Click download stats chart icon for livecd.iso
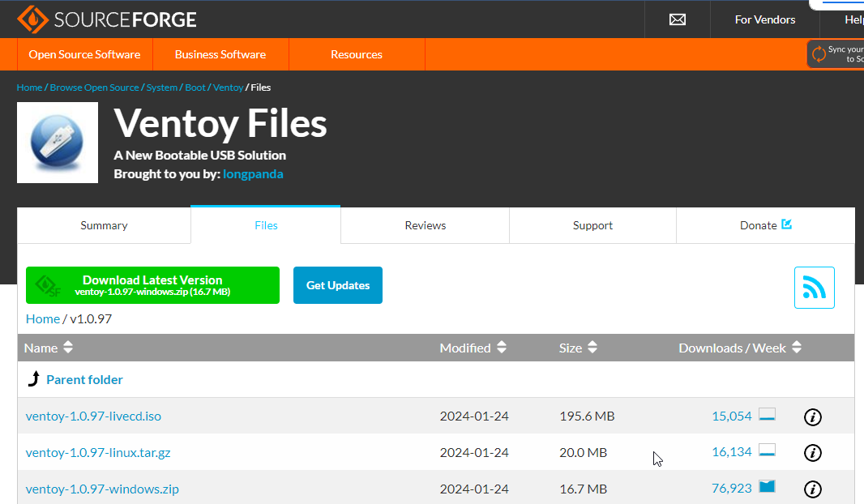Image resolution: width=864 pixels, height=504 pixels. (x=767, y=414)
